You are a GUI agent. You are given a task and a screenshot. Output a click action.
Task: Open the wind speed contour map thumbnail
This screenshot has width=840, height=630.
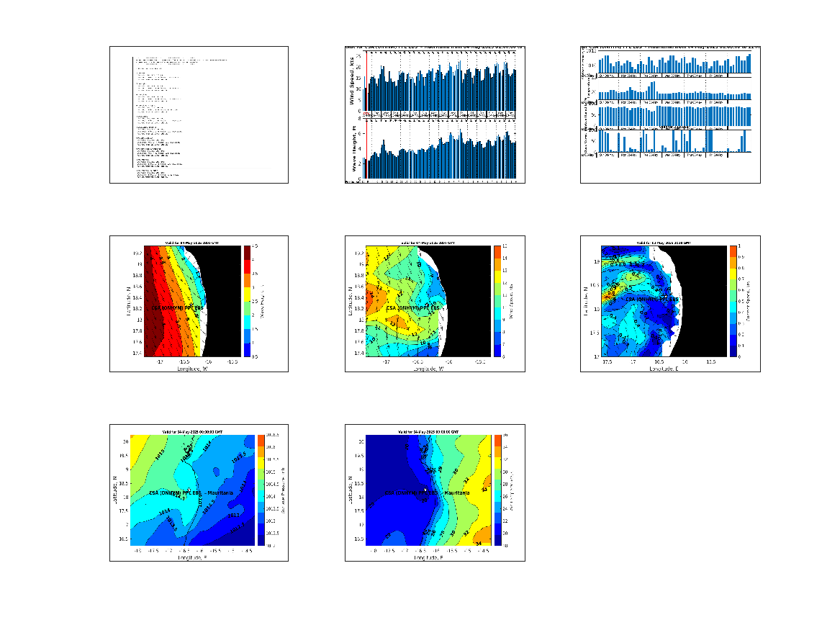[x=435, y=304]
